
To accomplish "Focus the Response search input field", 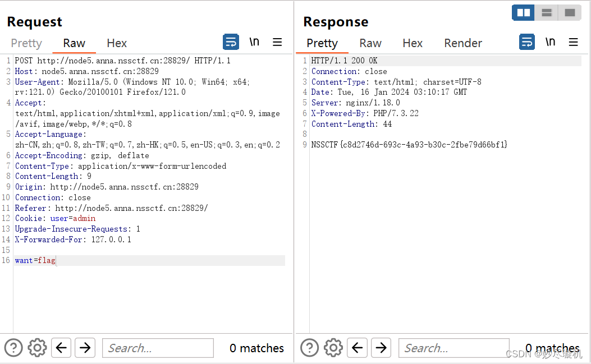I will point(454,348).
